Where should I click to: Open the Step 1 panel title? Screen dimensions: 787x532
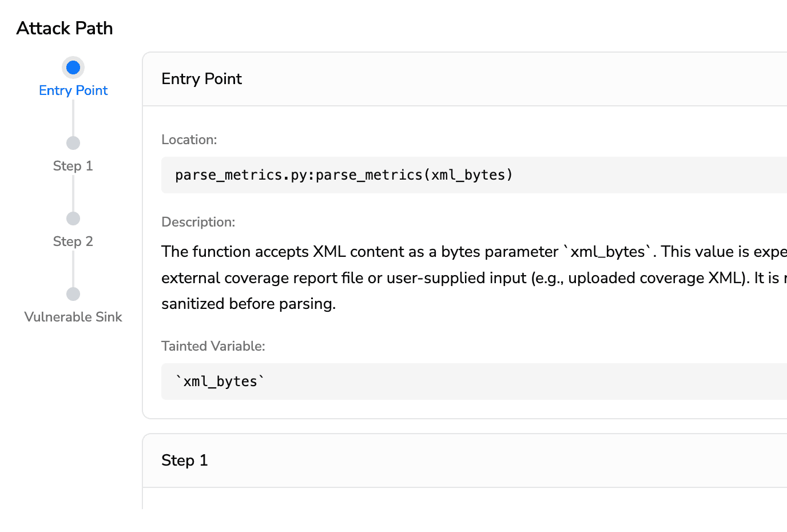185,460
